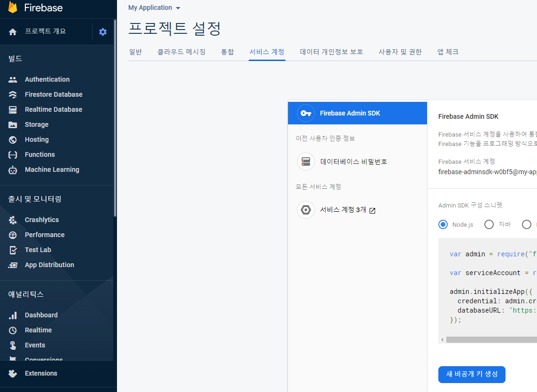Image resolution: width=537 pixels, height=392 pixels.
Task: Click the Performance gauge icon
Action: pyautogui.click(x=13, y=235)
